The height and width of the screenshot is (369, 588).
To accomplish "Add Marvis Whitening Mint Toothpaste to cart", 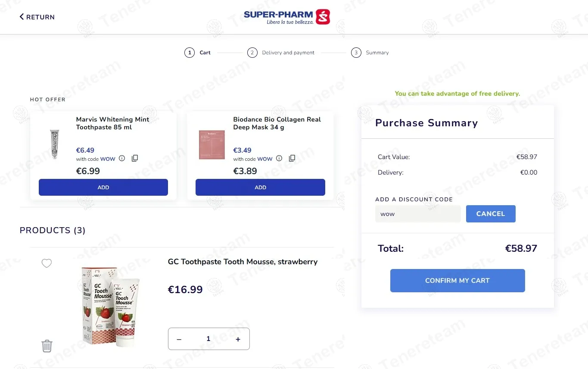I will click(x=103, y=188).
